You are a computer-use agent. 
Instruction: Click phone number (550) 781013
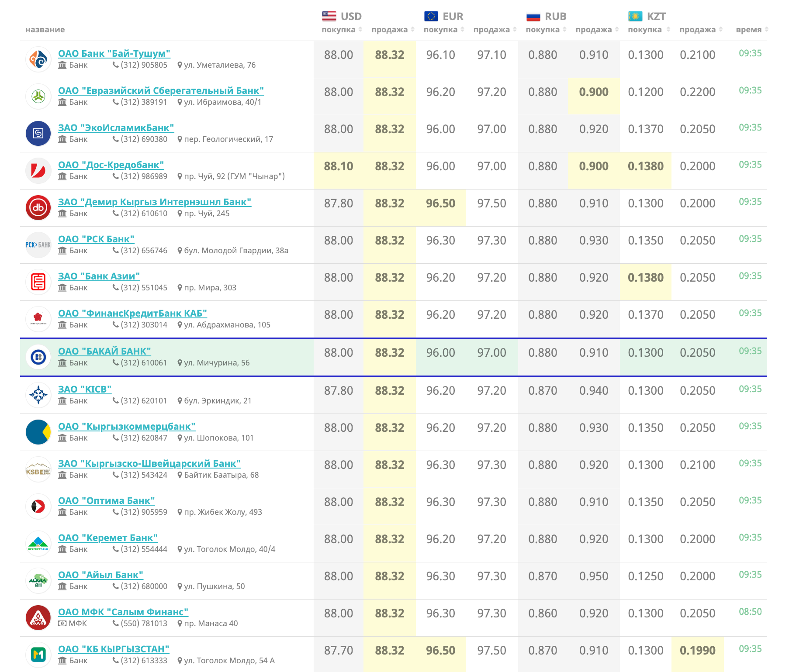pos(144,624)
